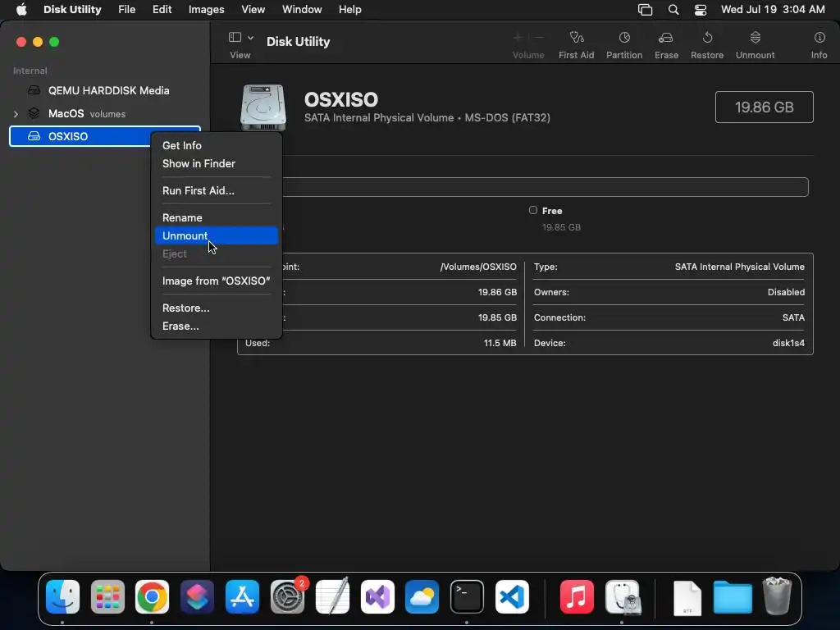The image size is (840, 630).
Task: Click the SATA Internal Physical Volume type value
Action: [x=739, y=267]
